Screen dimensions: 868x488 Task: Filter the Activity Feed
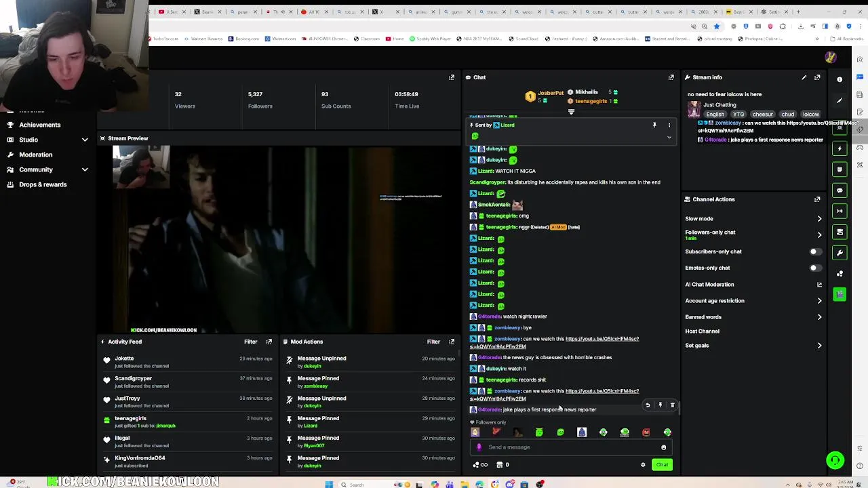[x=251, y=342]
